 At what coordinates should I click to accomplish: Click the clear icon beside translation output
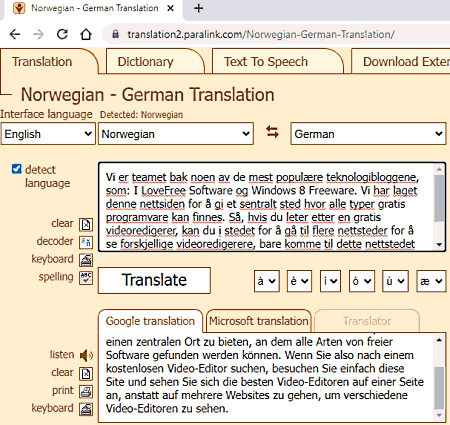86,374
